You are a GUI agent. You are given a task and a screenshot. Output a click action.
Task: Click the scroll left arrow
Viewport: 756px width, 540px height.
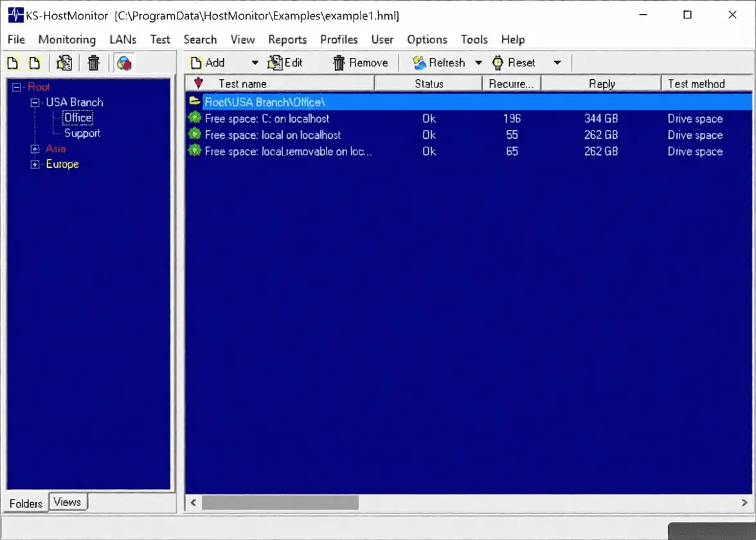(x=194, y=503)
